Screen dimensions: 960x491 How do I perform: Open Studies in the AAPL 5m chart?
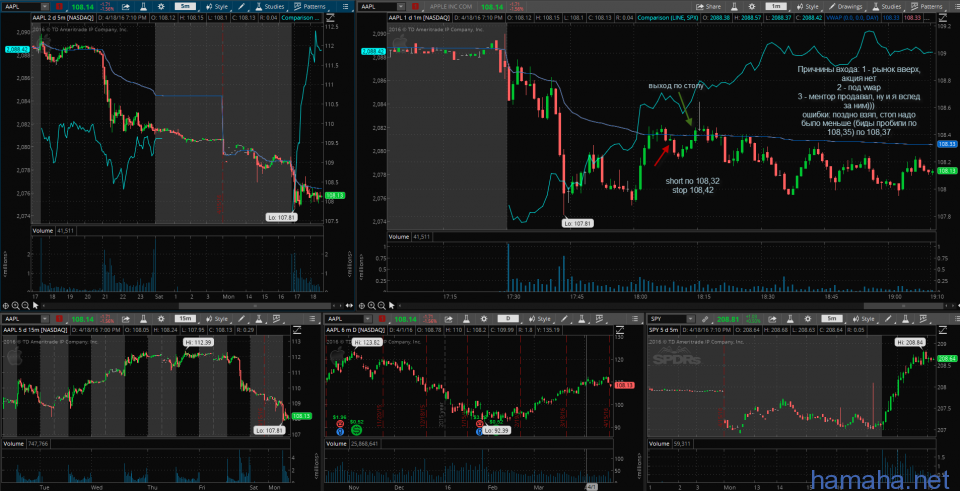pos(270,7)
